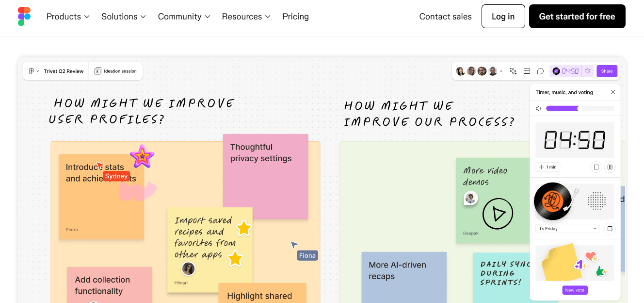Image resolution: width=644 pixels, height=303 pixels.
Task: Open the comments bubble icon
Action: (540, 71)
